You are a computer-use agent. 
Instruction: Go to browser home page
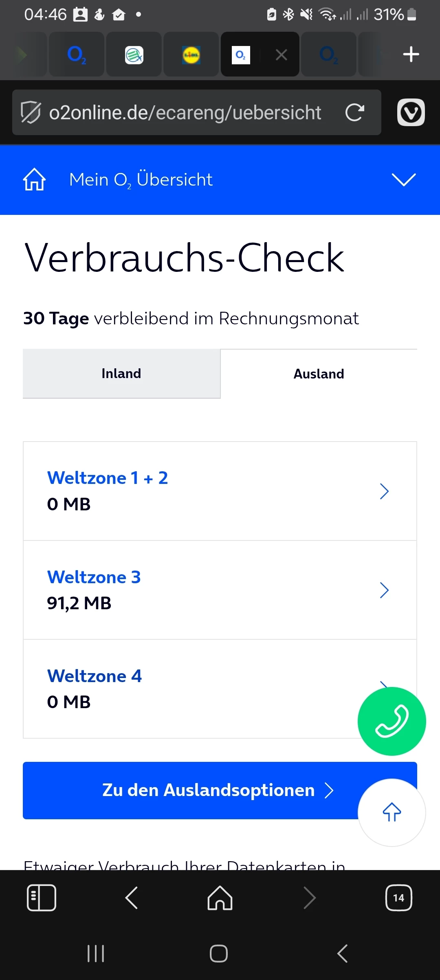tap(220, 897)
